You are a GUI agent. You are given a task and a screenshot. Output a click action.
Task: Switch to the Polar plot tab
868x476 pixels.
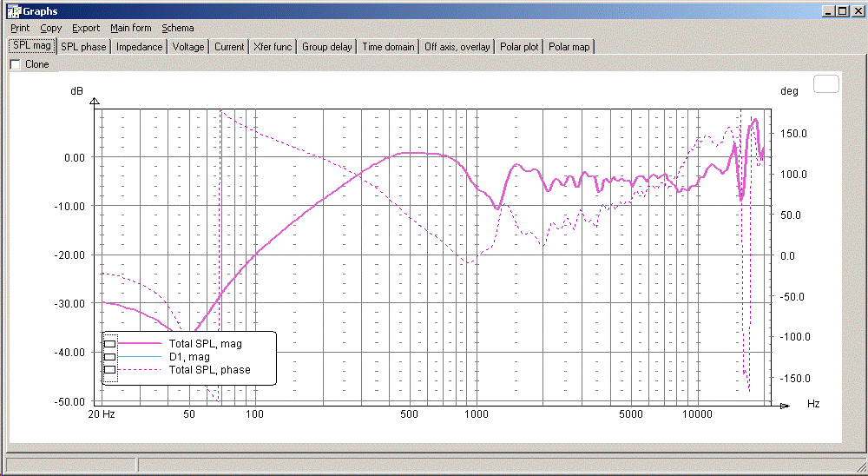click(519, 47)
